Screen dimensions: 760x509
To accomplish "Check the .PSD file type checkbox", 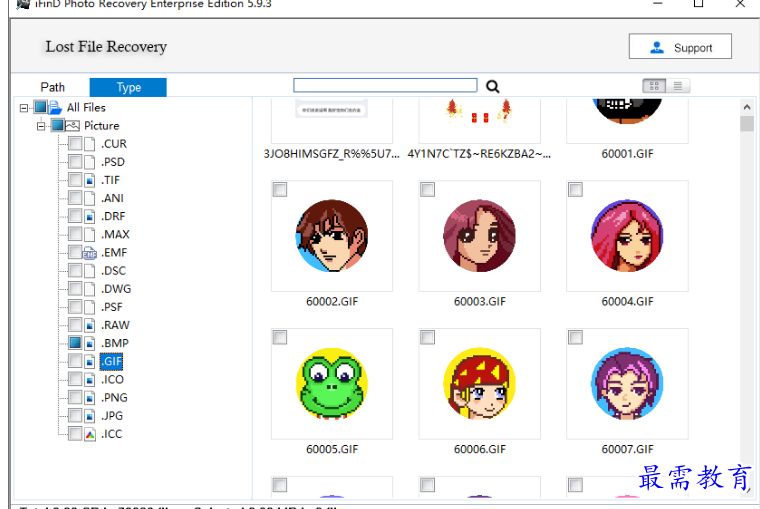I will tap(75, 162).
